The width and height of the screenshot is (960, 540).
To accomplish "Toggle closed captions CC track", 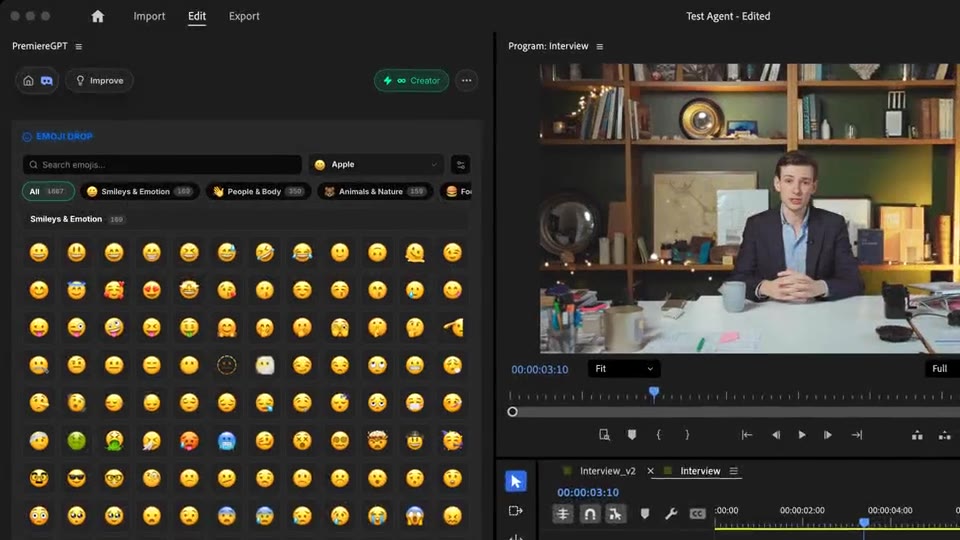I will click(697, 514).
